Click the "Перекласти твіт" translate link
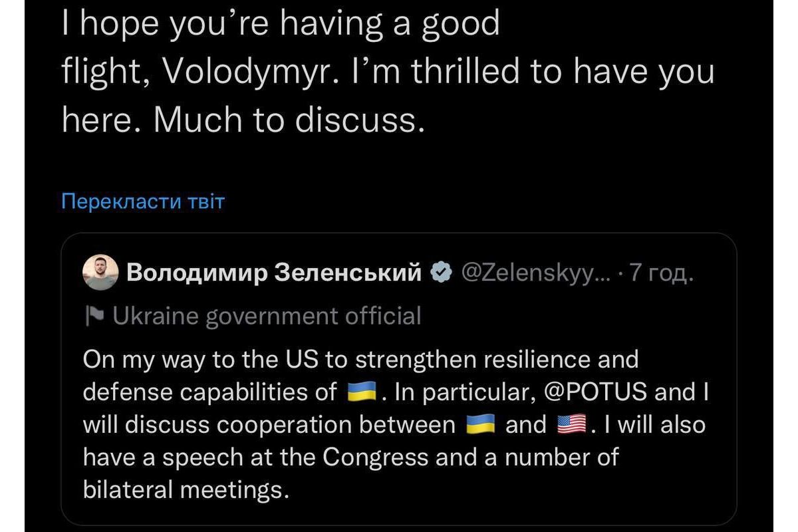This screenshot has height=532, width=798. (x=143, y=201)
